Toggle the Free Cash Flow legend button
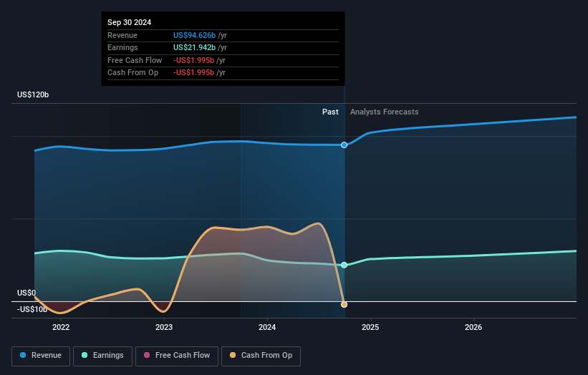The height and width of the screenshot is (375, 588). coord(177,356)
